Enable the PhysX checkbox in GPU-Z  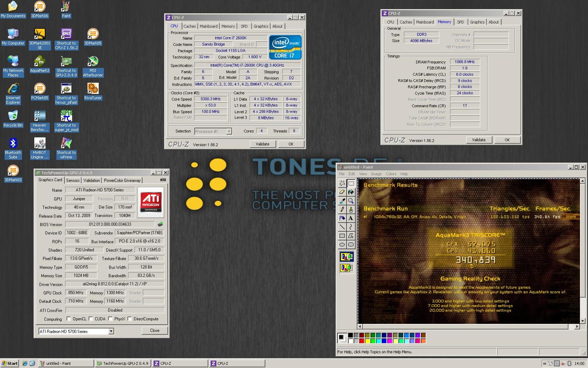(110, 319)
